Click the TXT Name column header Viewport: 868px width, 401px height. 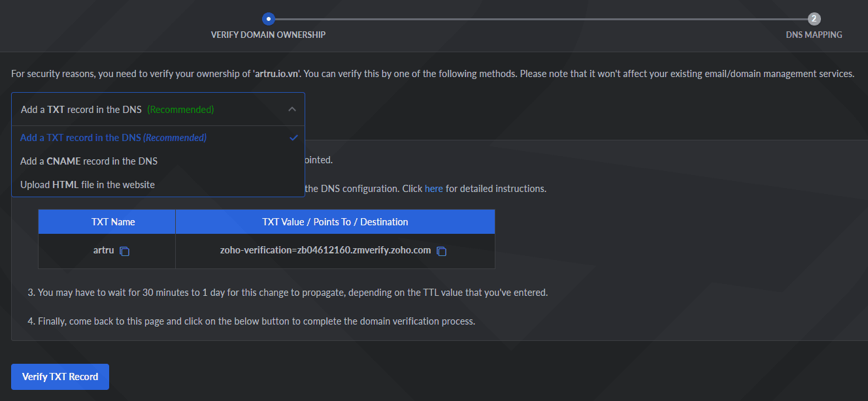point(107,222)
